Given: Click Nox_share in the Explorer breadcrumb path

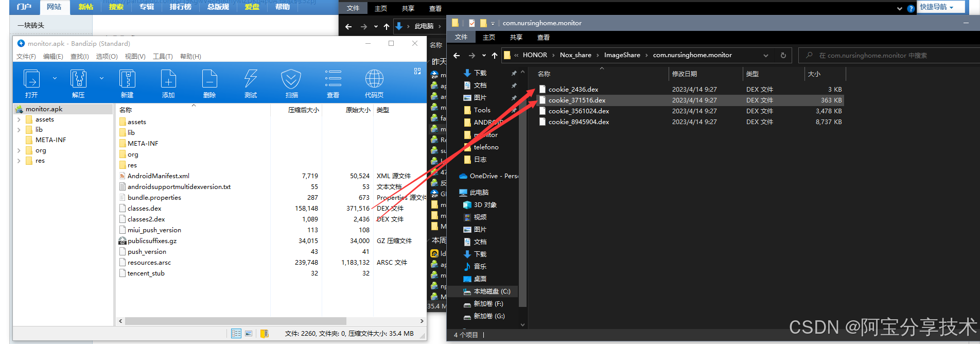Looking at the screenshot, I should 575,55.
